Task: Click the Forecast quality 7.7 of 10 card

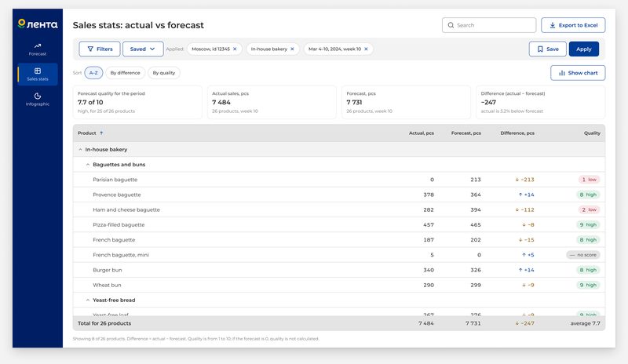Action: [137, 102]
